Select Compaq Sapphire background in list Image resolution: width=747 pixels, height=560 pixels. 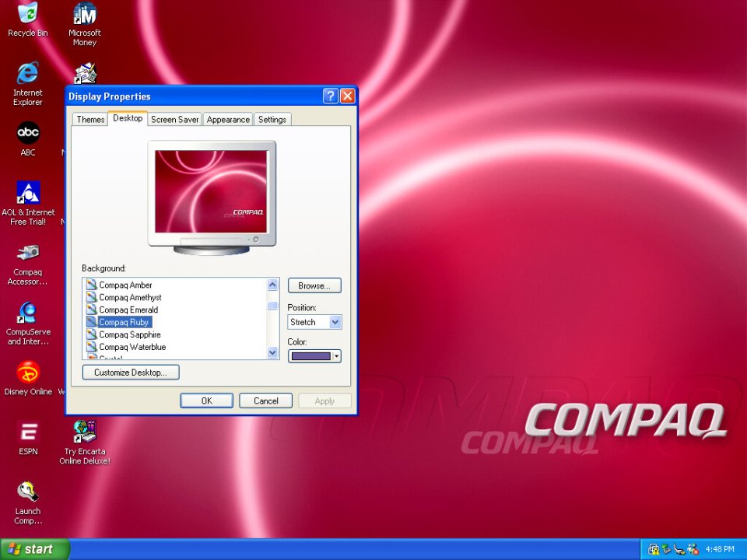(x=129, y=334)
